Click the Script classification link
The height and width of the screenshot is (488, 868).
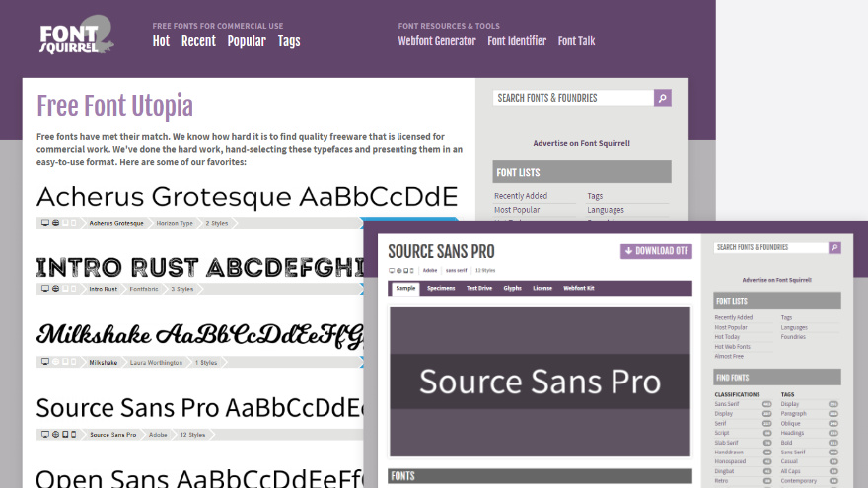pyautogui.click(x=723, y=431)
